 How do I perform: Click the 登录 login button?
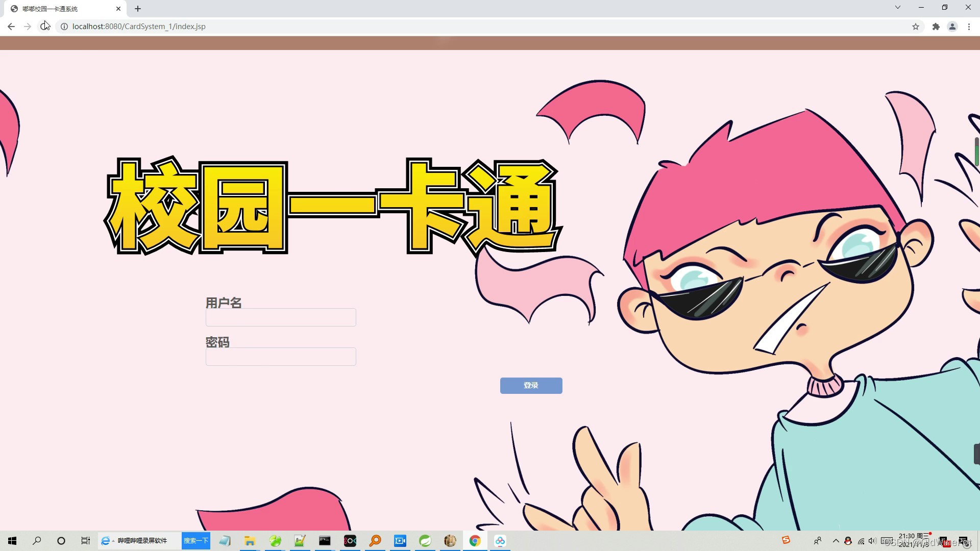531,386
